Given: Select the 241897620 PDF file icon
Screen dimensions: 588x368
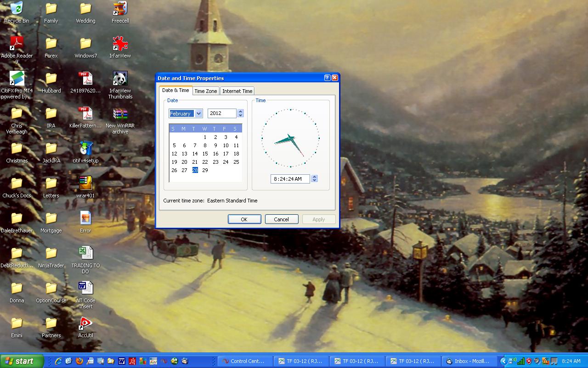Looking at the screenshot, I should click(85, 82).
